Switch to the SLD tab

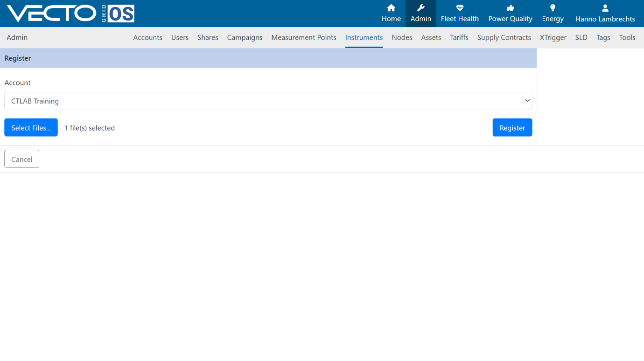581,37
